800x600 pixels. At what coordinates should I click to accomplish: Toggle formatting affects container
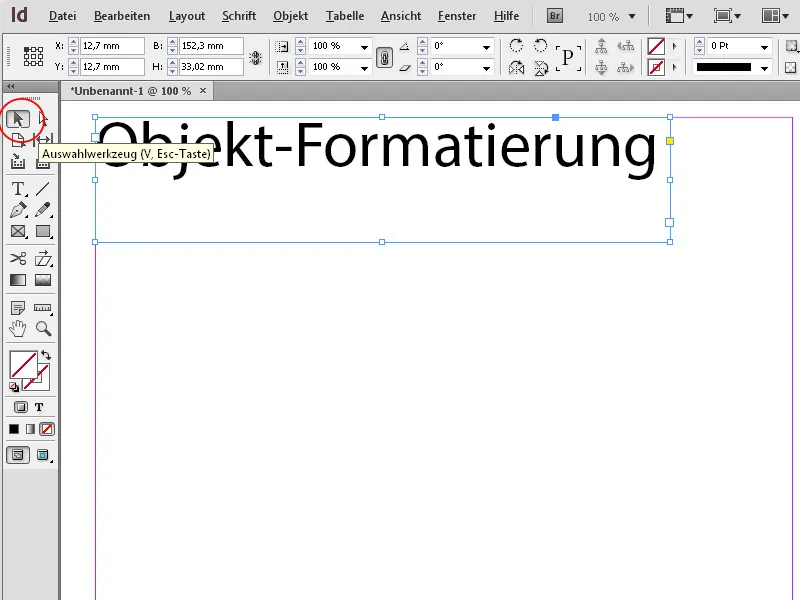[20, 407]
